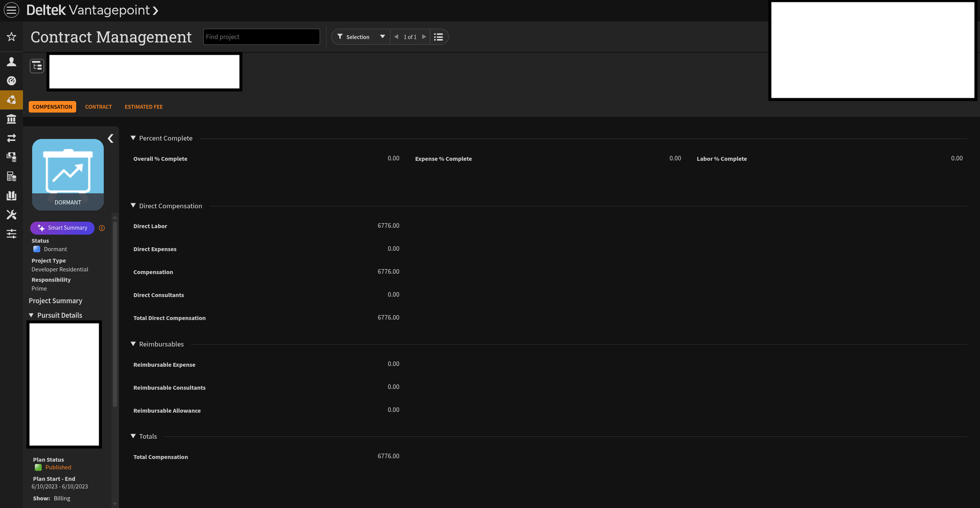Open the hamburger navigation menu
Screen dimensions: 980x508
pos(11,10)
